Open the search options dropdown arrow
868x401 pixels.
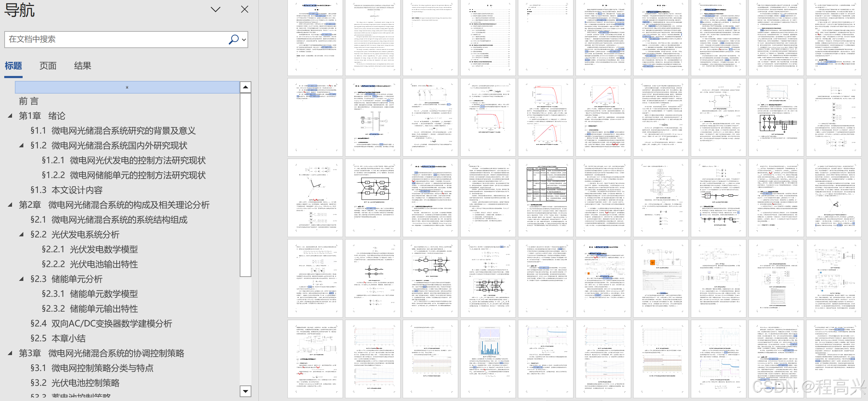tap(244, 40)
